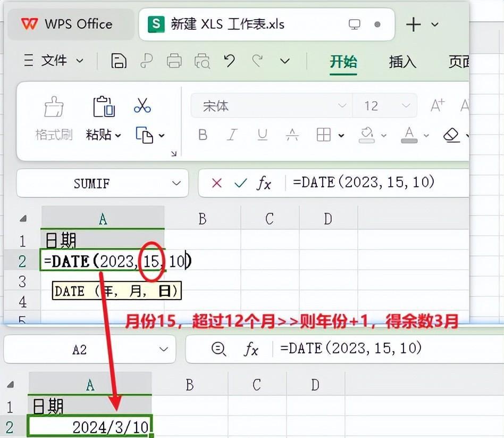Click the Undo arrow icon
The width and height of the screenshot is (504, 438).
click(230, 61)
